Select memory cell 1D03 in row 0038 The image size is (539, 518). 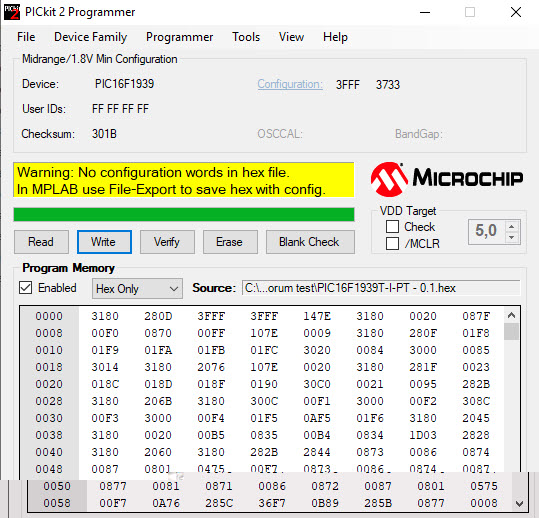[423, 435]
